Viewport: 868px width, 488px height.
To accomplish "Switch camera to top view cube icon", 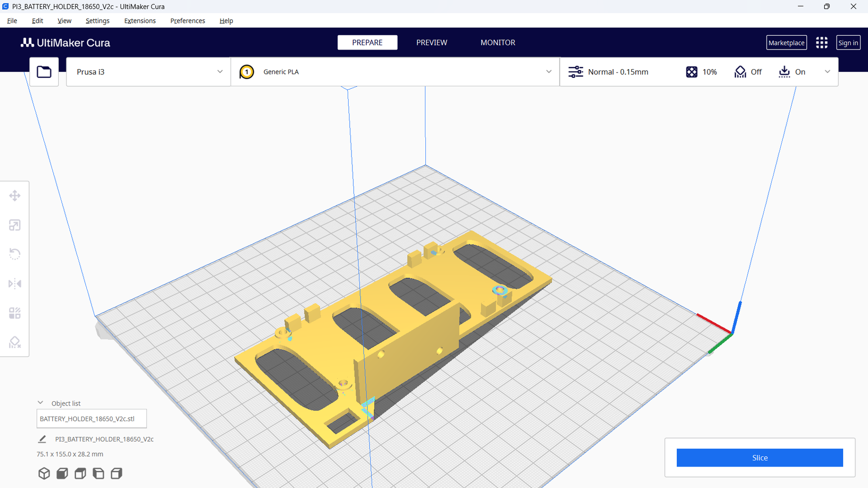I will coord(80,473).
